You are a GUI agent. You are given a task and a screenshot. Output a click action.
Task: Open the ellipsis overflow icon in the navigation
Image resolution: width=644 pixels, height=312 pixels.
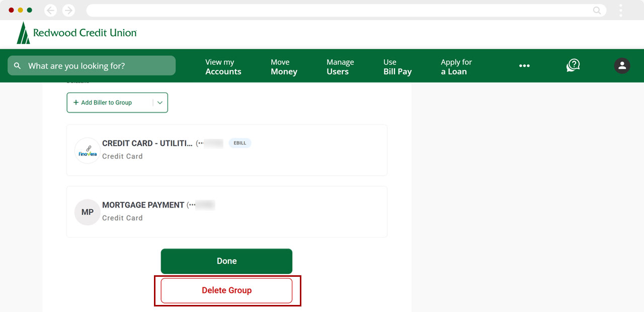[525, 66]
